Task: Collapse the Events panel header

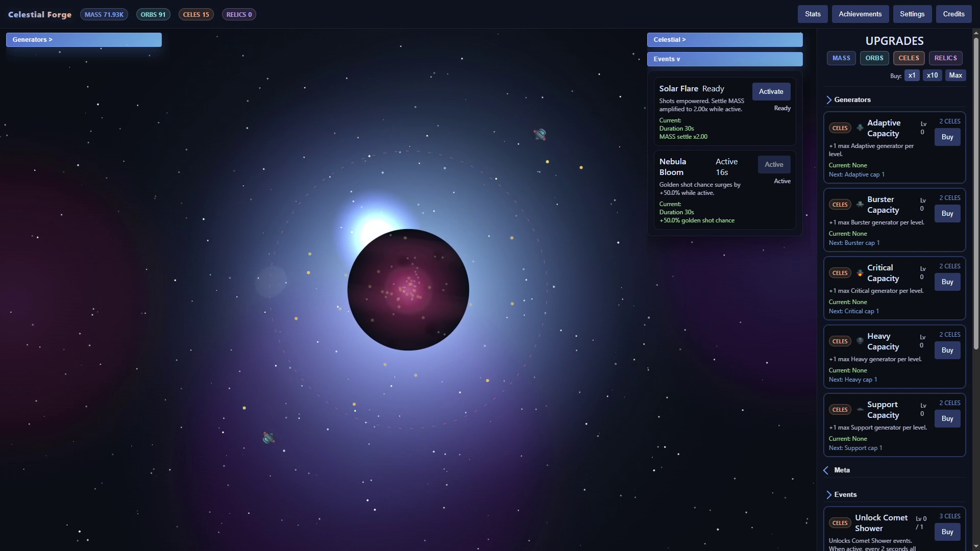Action: [x=724, y=59]
